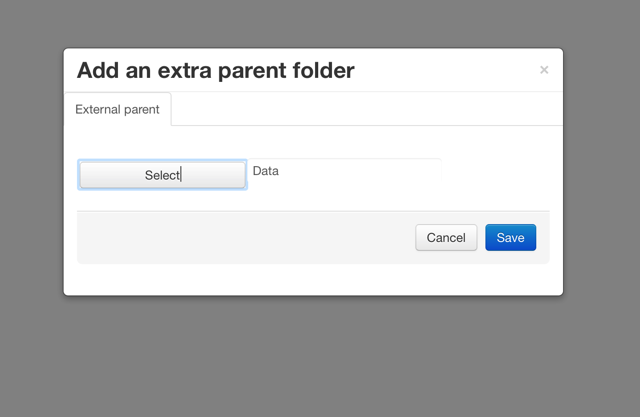Click the Select button

tap(162, 175)
